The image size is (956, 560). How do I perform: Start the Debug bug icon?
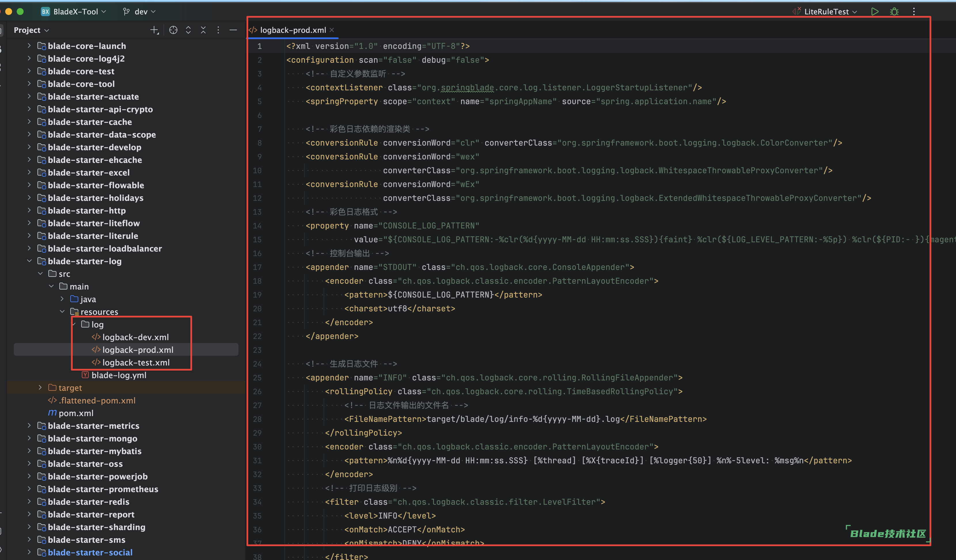[x=894, y=12]
